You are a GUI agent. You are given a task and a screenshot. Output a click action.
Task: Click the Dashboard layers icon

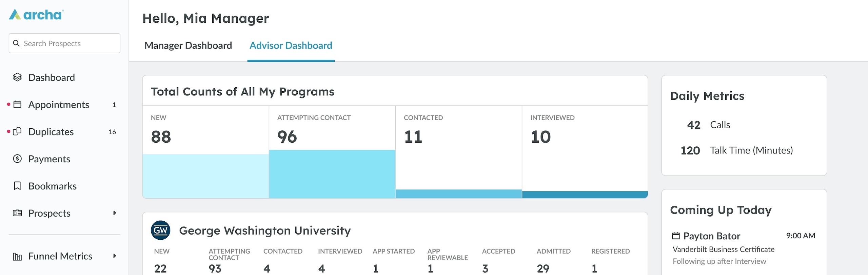(x=17, y=77)
